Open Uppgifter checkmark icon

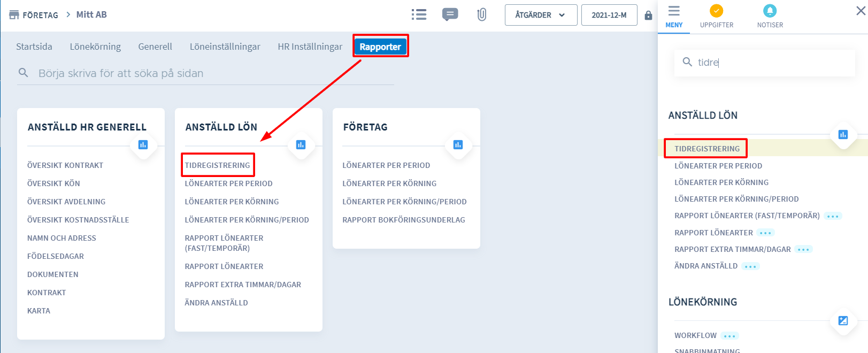716,11
